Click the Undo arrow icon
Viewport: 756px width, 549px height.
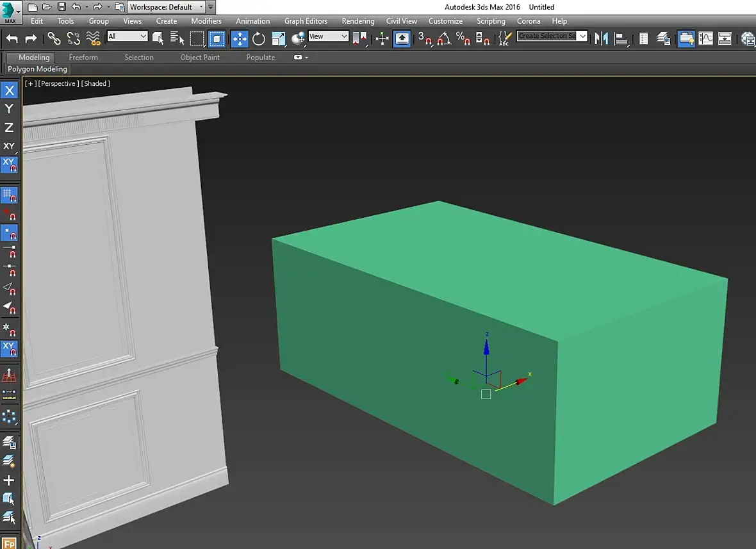point(12,38)
